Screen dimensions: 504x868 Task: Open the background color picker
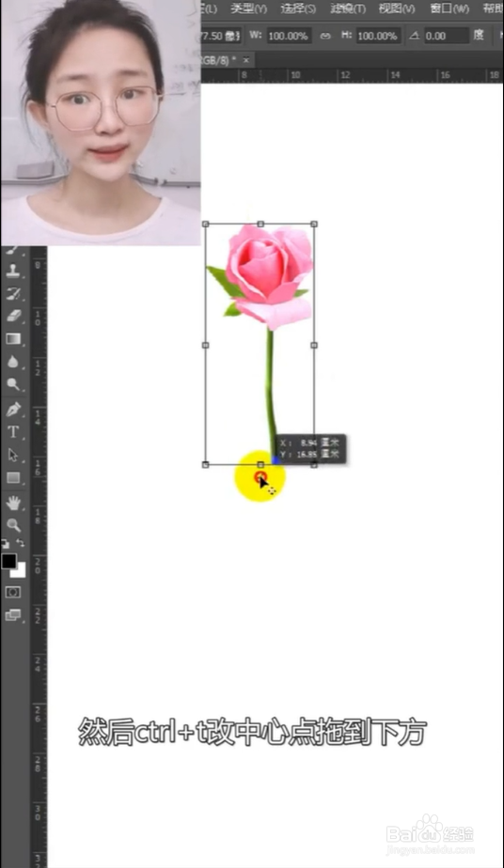[21, 572]
